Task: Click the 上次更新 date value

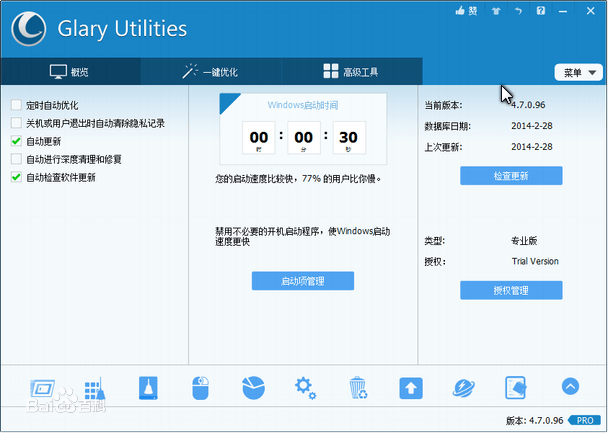Action: click(532, 147)
